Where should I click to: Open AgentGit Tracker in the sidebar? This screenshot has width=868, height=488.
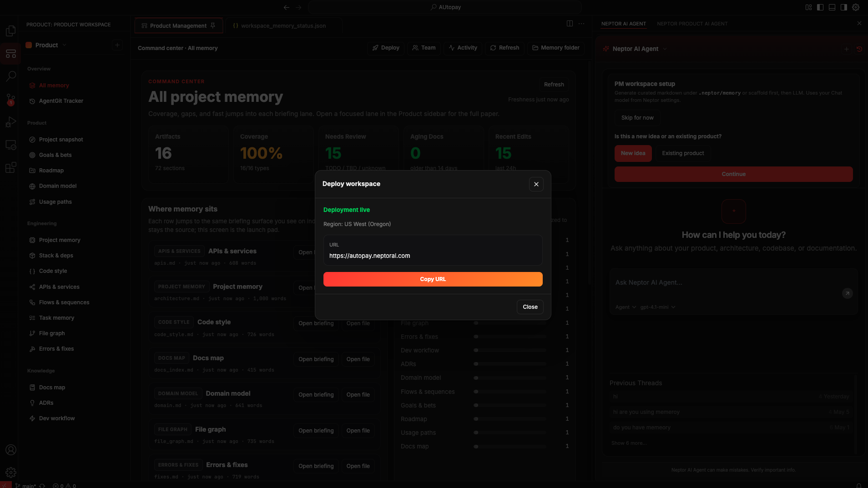click(61, 101)
